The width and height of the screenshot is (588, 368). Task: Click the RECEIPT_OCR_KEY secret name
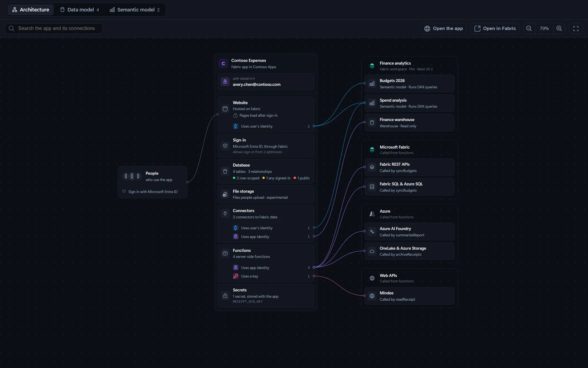click(248, 302)
